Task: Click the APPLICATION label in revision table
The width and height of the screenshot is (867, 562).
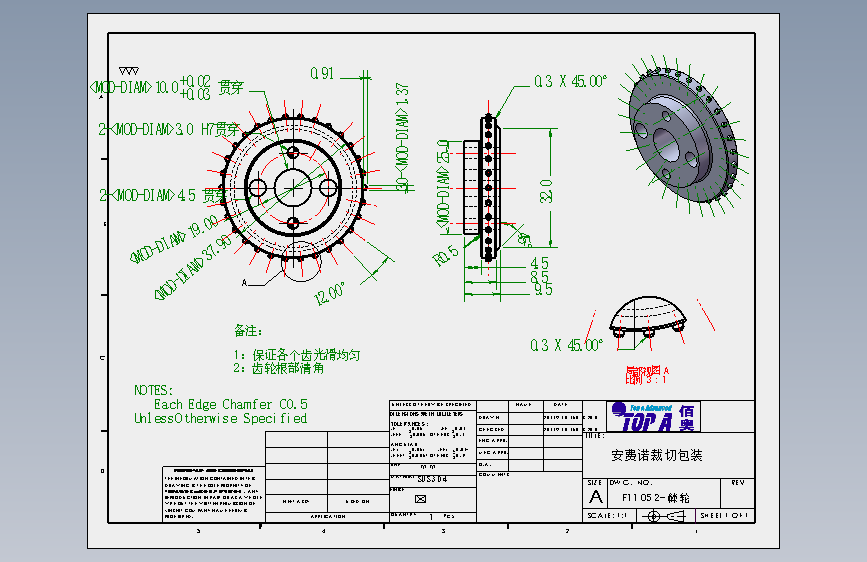Action: click(x=328, y=517)
